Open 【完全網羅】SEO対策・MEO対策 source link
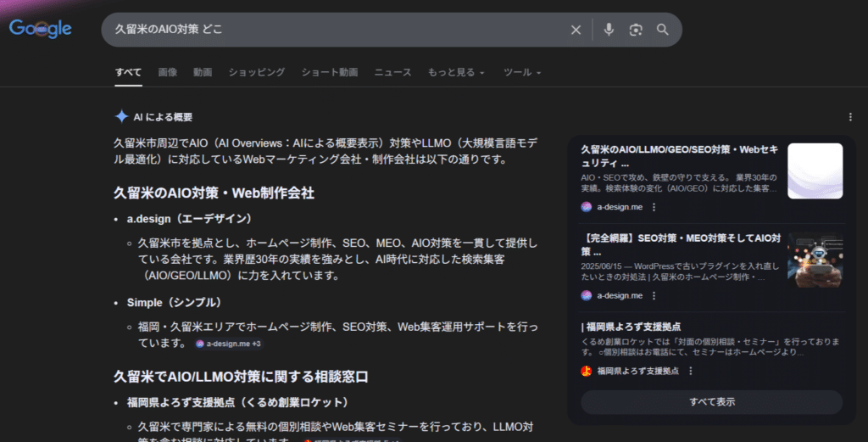868x442 pixels. [681, 245]
